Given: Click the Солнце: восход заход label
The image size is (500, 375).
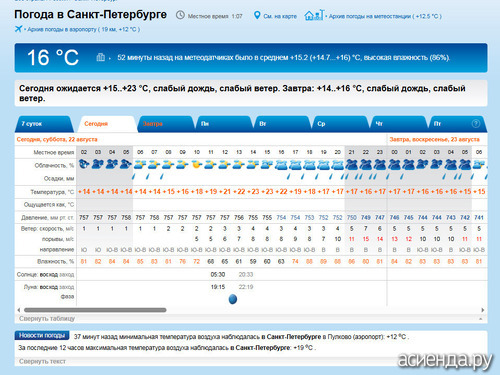Looking at the screenshot, I should click(46, 275).
